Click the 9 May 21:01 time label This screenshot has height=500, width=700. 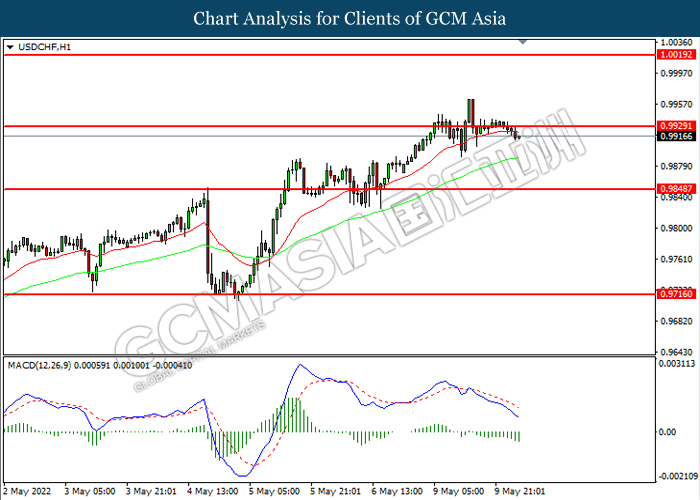point(520,491)
